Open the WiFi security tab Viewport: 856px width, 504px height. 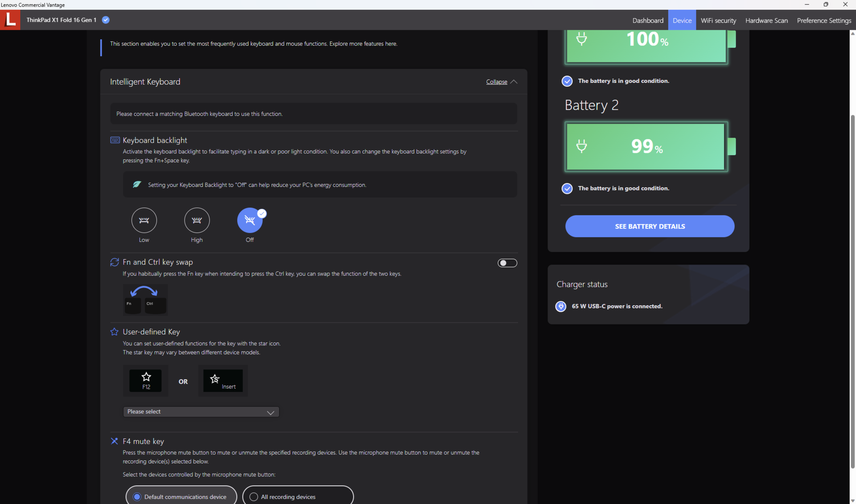(x=718, y=20)
